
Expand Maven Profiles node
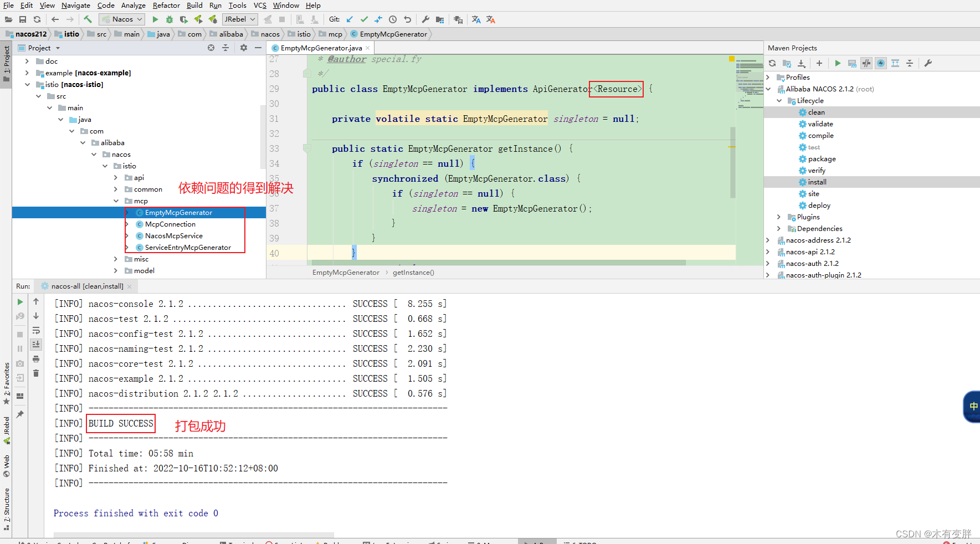pyautogui.click(x=768, y=78)
